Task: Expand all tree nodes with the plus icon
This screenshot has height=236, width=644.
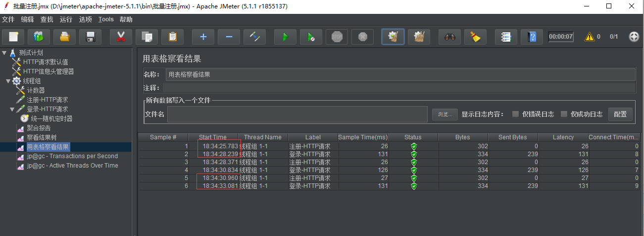Action: pyautogui.click(x=203, y=37)
